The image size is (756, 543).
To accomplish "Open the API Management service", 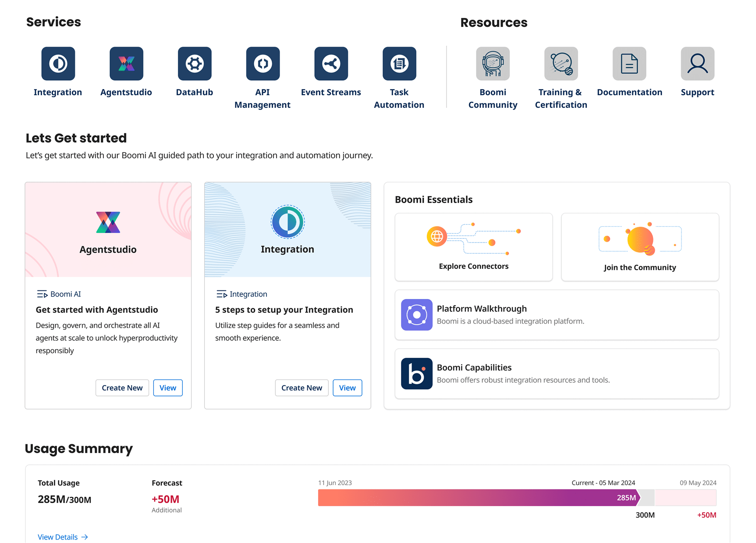I will tap(263, 64).
